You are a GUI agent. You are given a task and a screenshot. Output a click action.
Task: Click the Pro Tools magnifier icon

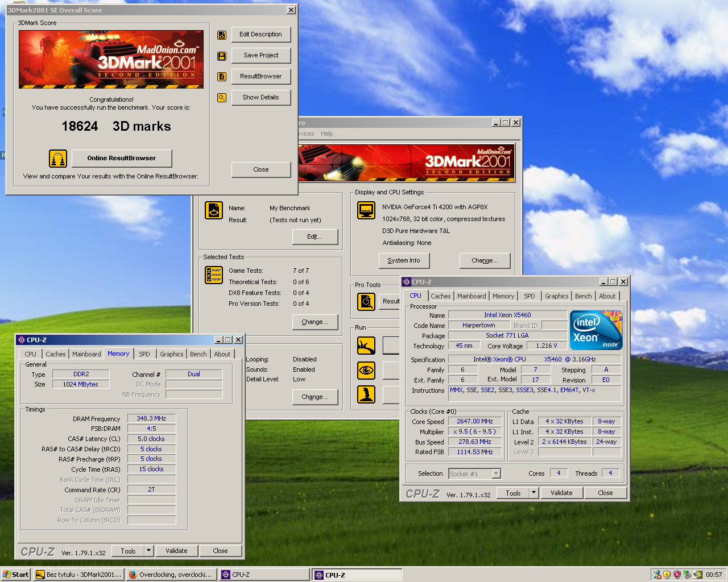pos(366,302)
